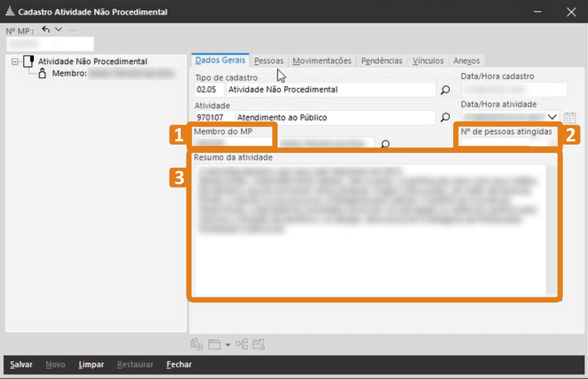Expand the chevron dropdown beside Nº MP
The image size is (588, 379).
[58, 30]
